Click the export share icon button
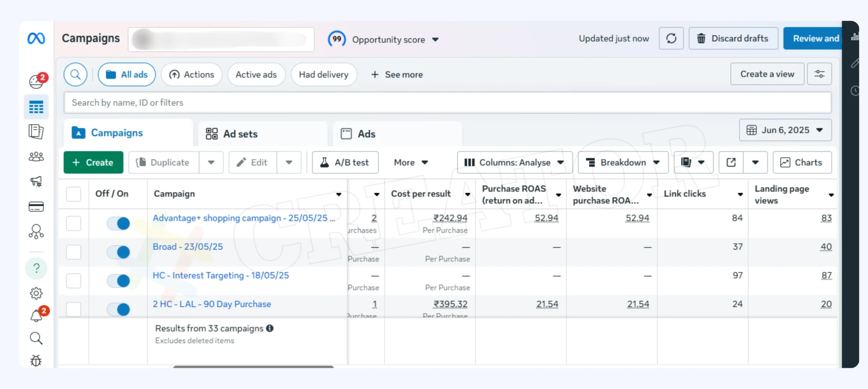Screen dimensions: 868x389 point(731,162)
